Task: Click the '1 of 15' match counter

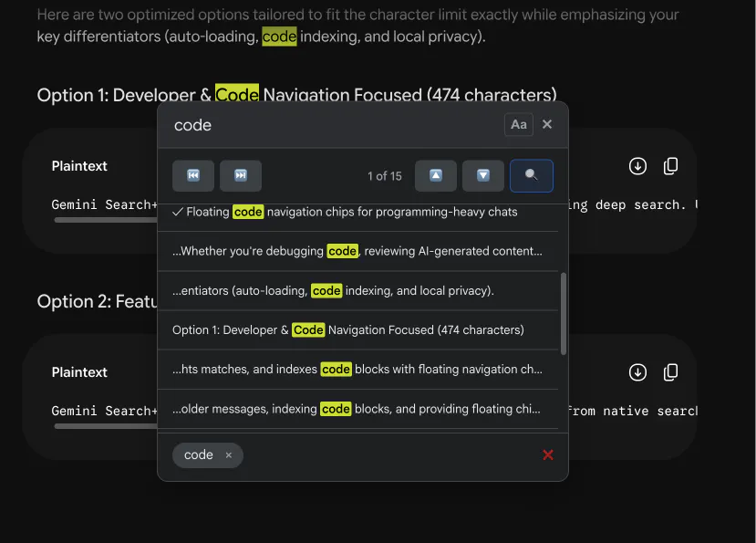Action: (x=384, y=176)
